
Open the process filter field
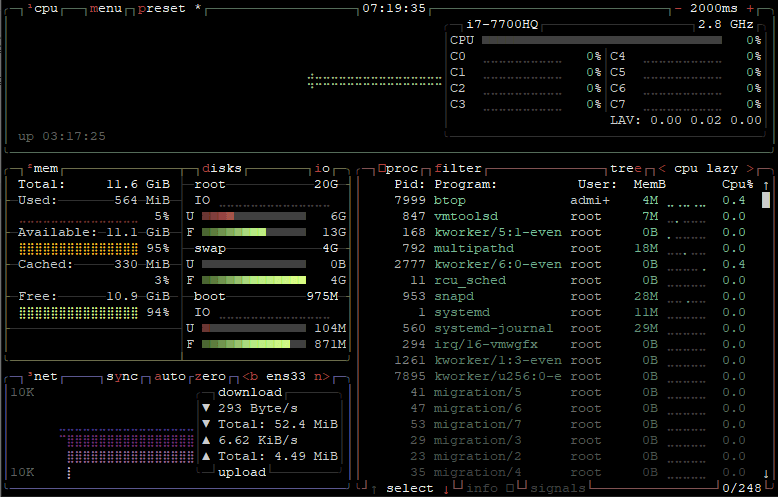pyautogui.click(x=458, y=169)
